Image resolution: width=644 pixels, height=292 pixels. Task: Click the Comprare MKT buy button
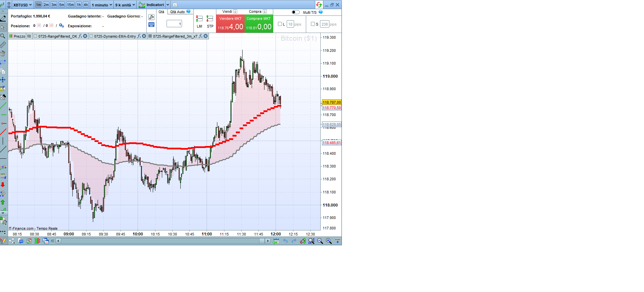(259, 24)
